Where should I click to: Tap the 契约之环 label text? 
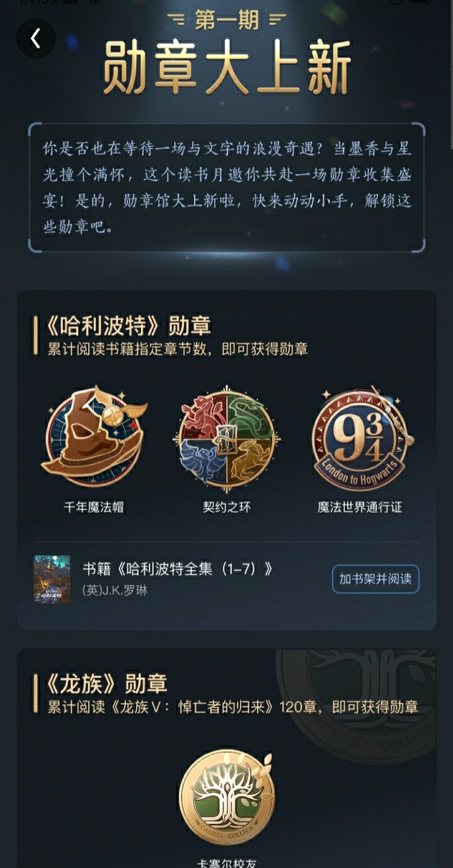tap(227, 507)
